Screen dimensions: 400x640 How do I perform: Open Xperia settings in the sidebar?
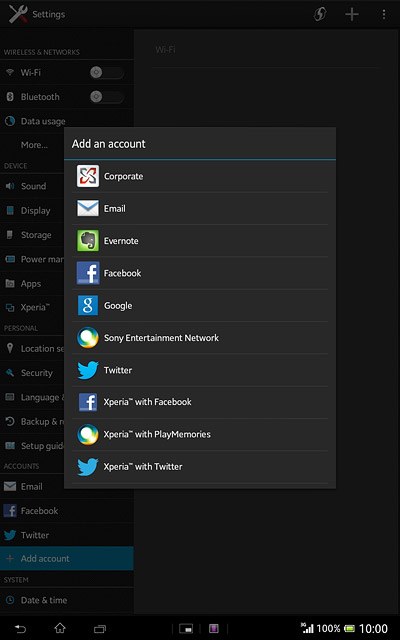click(x=32, y=308)
